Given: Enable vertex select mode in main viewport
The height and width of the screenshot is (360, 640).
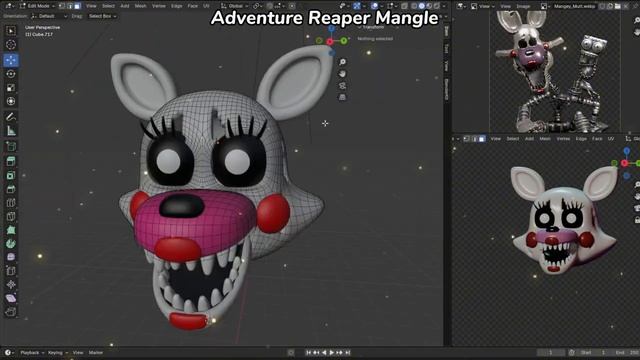Looking at the screenshot, I should pos(62,6).
